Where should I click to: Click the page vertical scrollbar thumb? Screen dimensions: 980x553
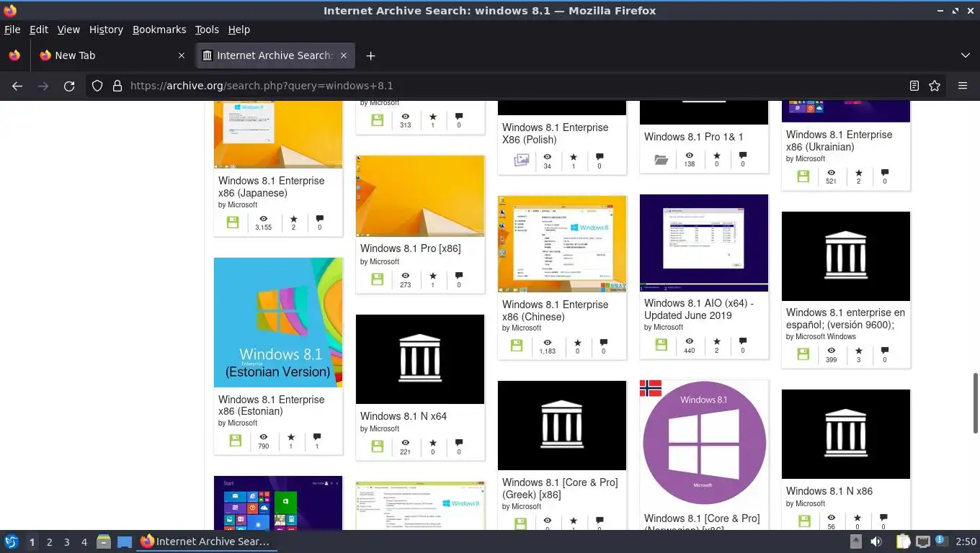[976, 403]
